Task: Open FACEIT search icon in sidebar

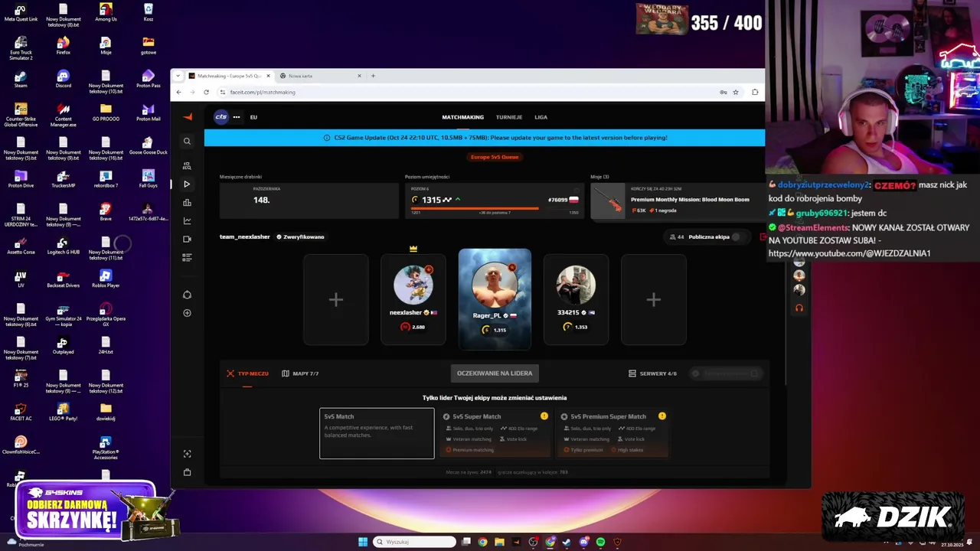Action: pyautogui.click(x=187, y=141)
